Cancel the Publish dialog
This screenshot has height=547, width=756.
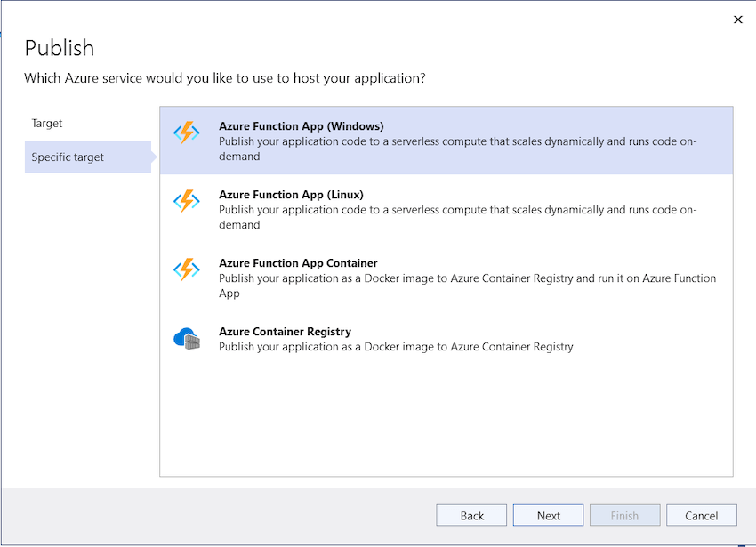click(x=702, y=516)
